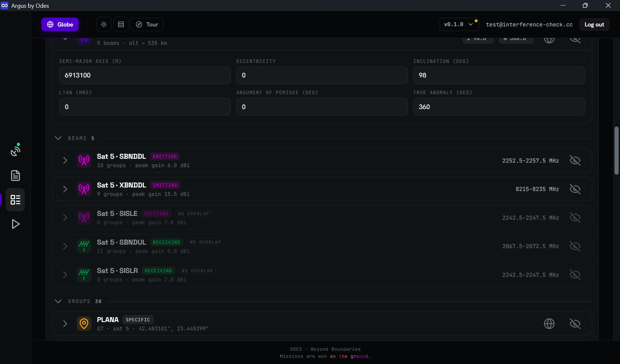Expand the Sat 5 SBNDUL beam row

coord(65,246)
